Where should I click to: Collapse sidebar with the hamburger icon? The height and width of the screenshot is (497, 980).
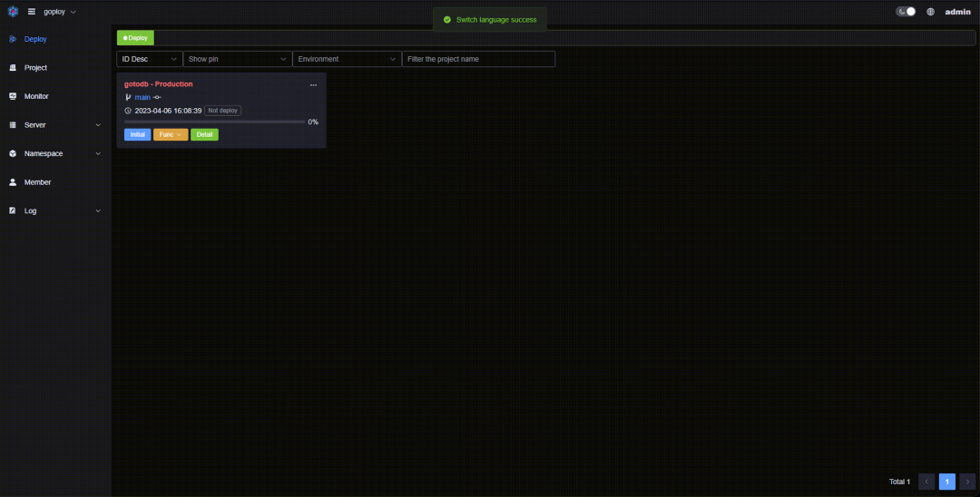point(32,11)
